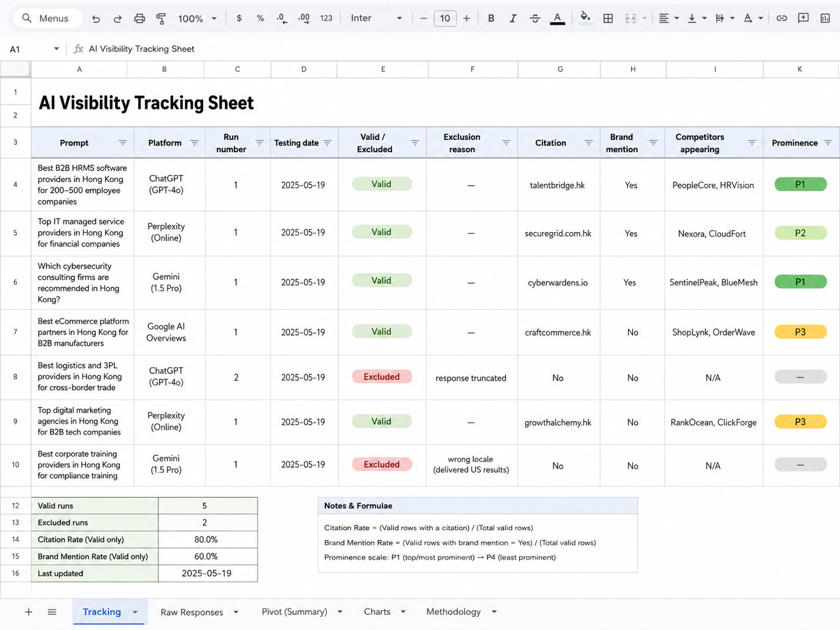Click the AI Visibility Tracking Sheet title

(146, 103)
